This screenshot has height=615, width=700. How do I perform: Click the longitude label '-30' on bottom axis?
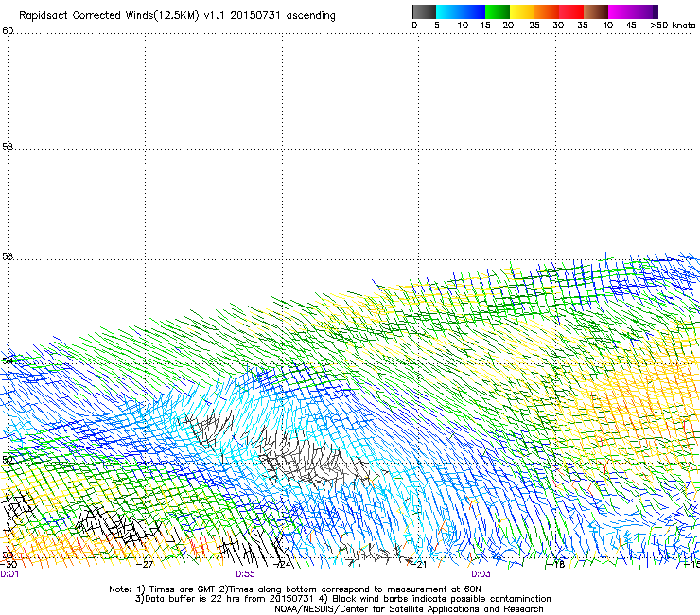tap(9, 565)
